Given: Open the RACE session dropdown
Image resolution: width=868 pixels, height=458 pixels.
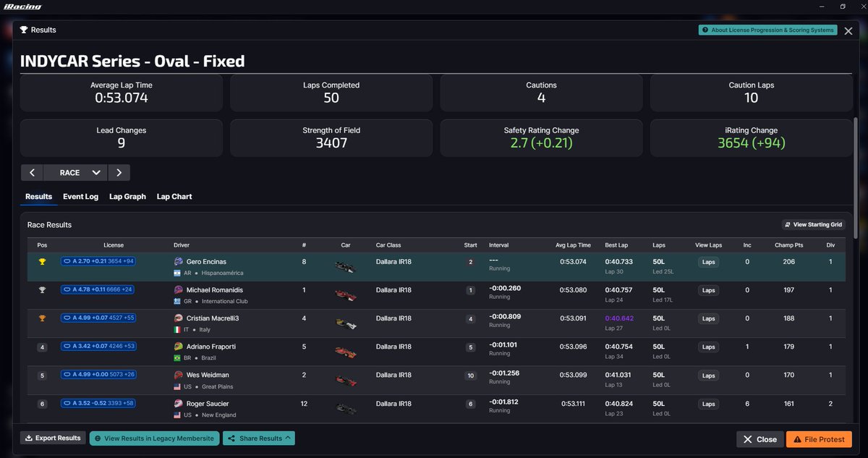Looking at the screenshot, I should (x=75, y=173).
